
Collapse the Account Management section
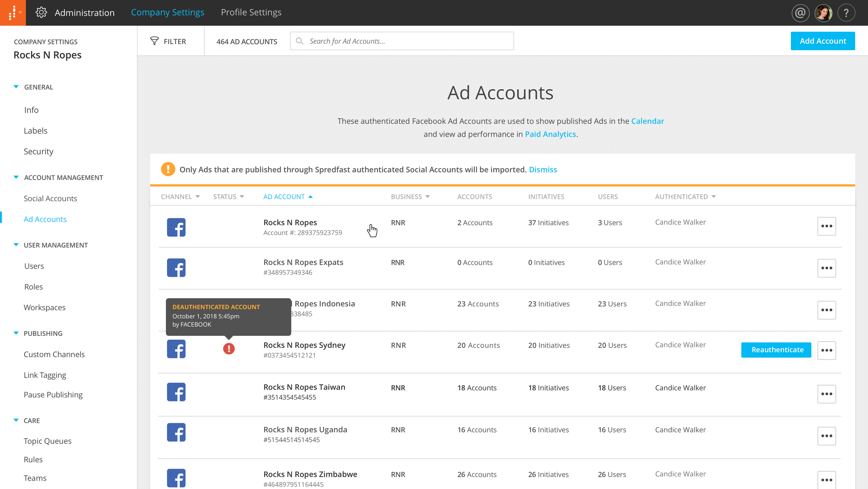pyautogui.click(x=16, y=177)
